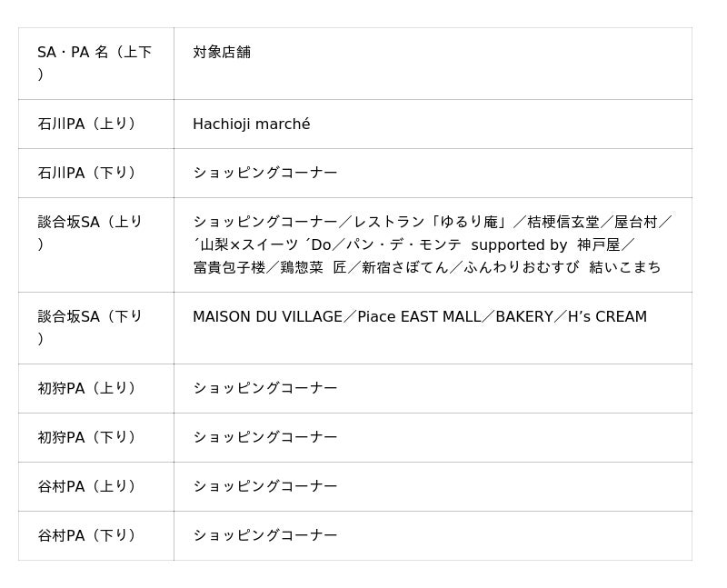The height and width of the screenshot is (588, 727).
Task: Click the H's CREAM store name
Action: tap(607, 317)
